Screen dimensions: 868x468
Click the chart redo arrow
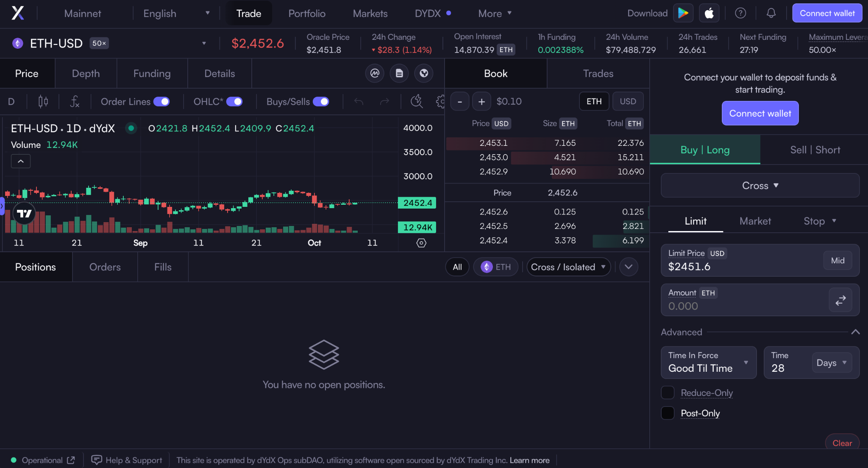point(384,102)
